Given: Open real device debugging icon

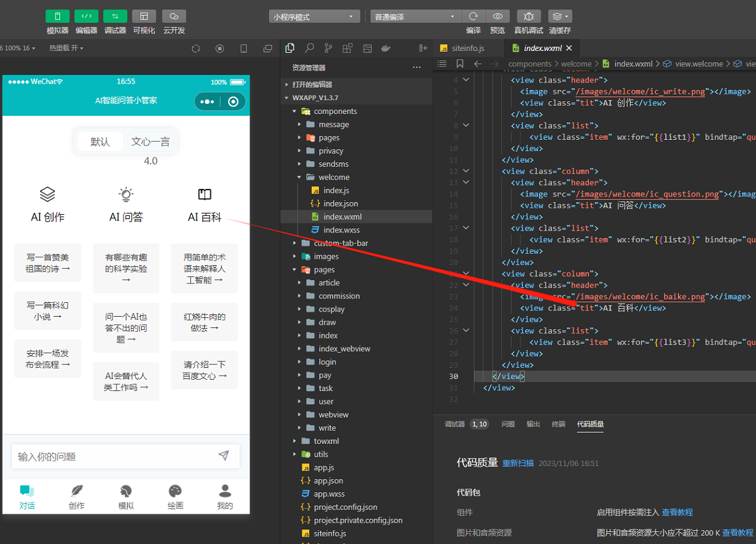Looking at the screenshot, I should coord(529,16).
